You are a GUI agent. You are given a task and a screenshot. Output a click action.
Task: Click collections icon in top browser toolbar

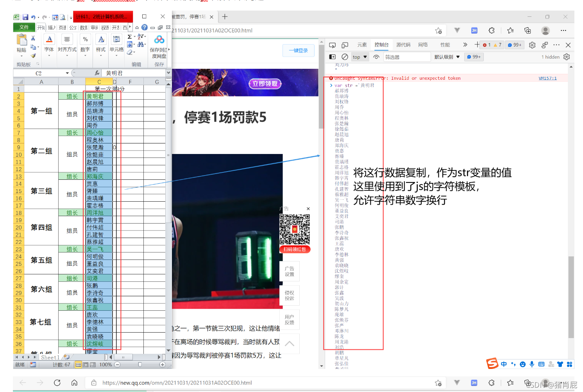(x=528, y=30)
